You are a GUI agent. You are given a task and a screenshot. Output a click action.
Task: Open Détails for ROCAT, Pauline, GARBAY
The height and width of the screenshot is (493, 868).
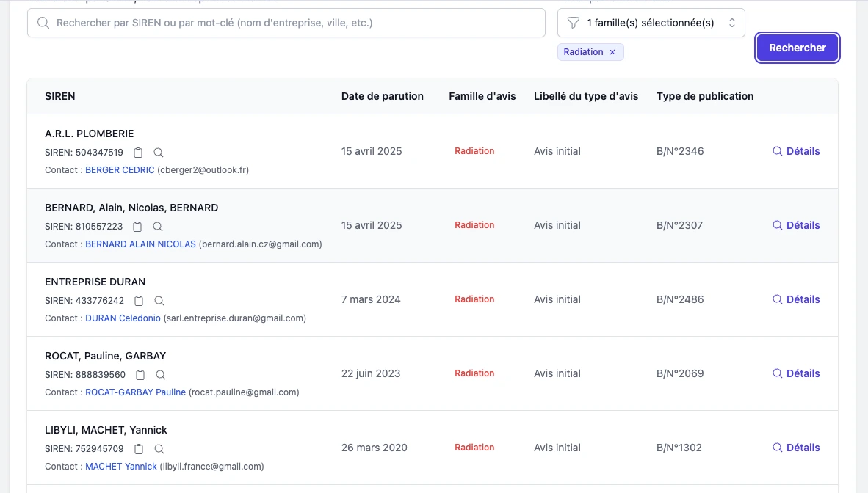click(796, 373)
